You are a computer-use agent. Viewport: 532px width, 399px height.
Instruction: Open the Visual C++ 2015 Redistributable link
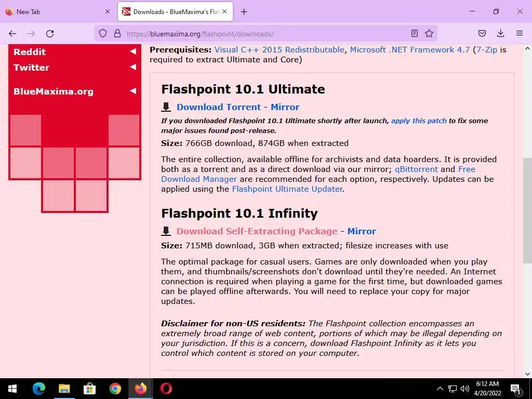pyautogui.click(x=279, y=50)
